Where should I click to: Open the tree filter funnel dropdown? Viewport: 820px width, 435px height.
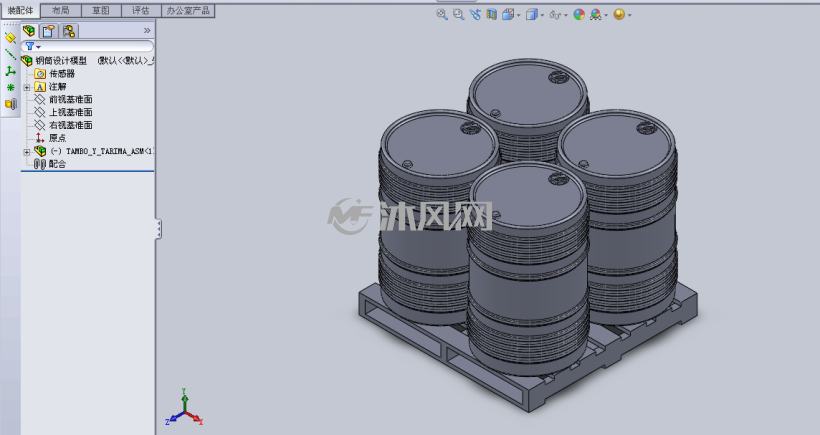32,47
